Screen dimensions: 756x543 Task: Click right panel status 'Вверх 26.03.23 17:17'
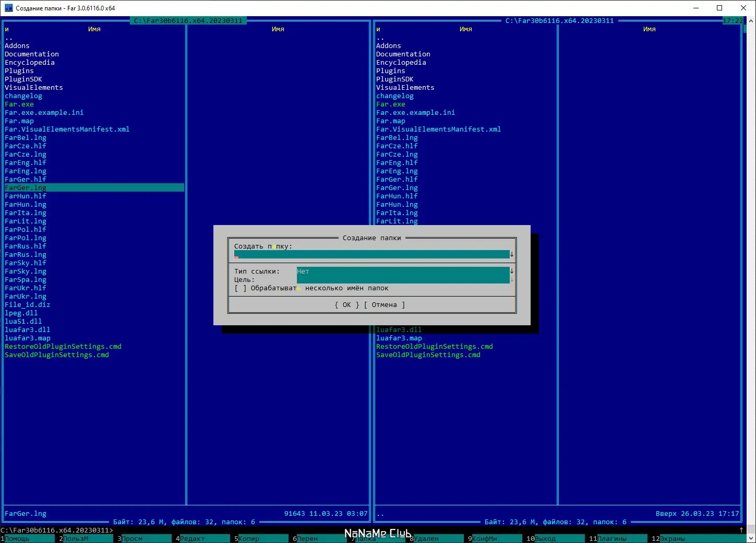click(698, 514)
